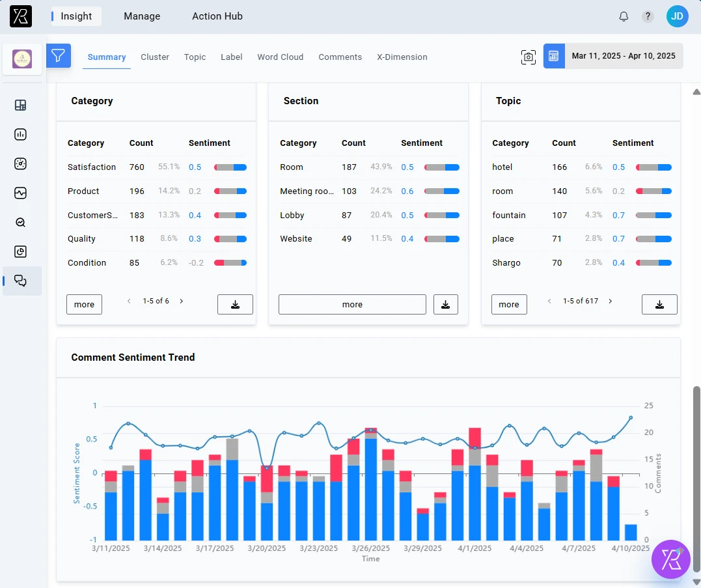Click the Satisfaction sentiment bar
The height and width of the screenshot is (588, 701).
(x=230, y=167)
